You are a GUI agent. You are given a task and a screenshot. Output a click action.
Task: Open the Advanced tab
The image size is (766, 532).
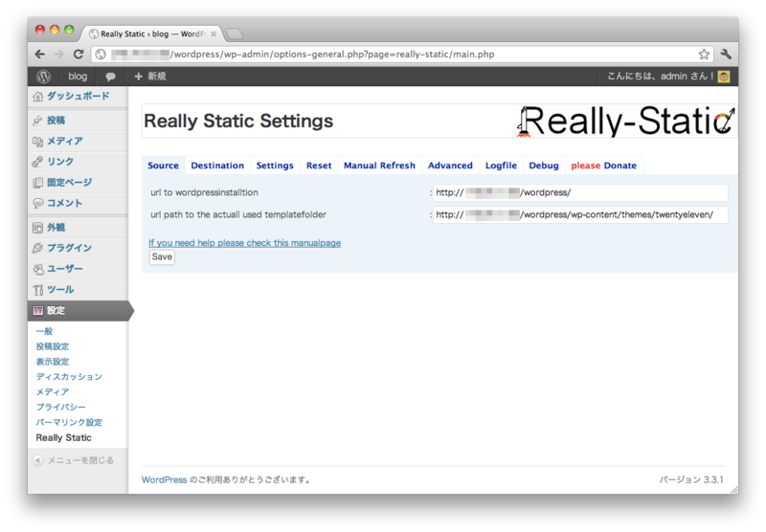[x=450, y=166]
